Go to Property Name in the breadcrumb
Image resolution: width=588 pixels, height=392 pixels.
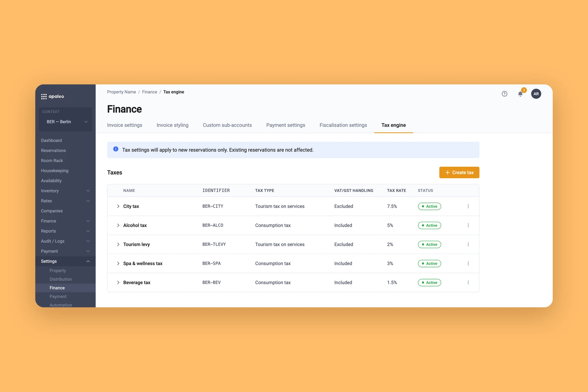(x=121, y=92)
